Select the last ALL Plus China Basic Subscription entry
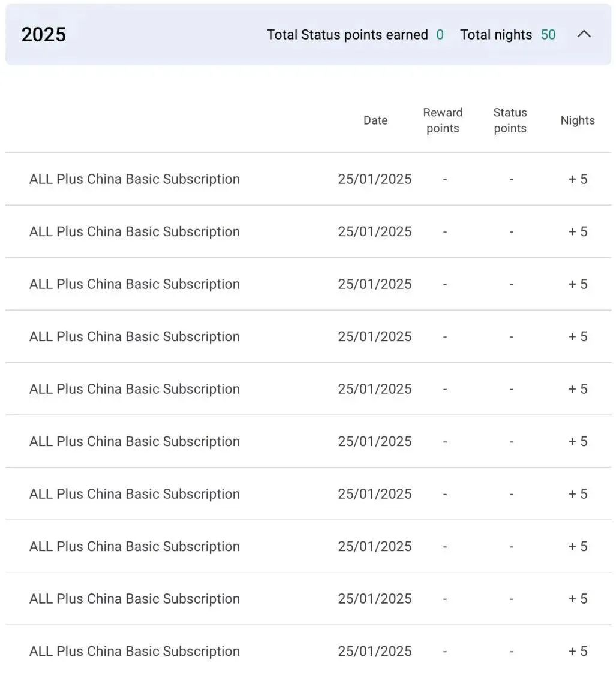Viewport: 616px width, 681px height. 134,651
